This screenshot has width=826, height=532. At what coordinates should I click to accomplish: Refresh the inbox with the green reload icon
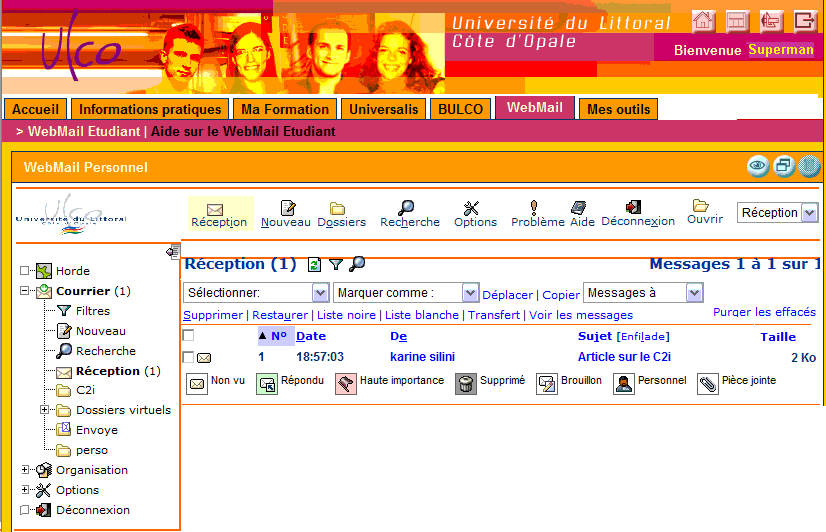pyautogui.click(x=314, y=264)
